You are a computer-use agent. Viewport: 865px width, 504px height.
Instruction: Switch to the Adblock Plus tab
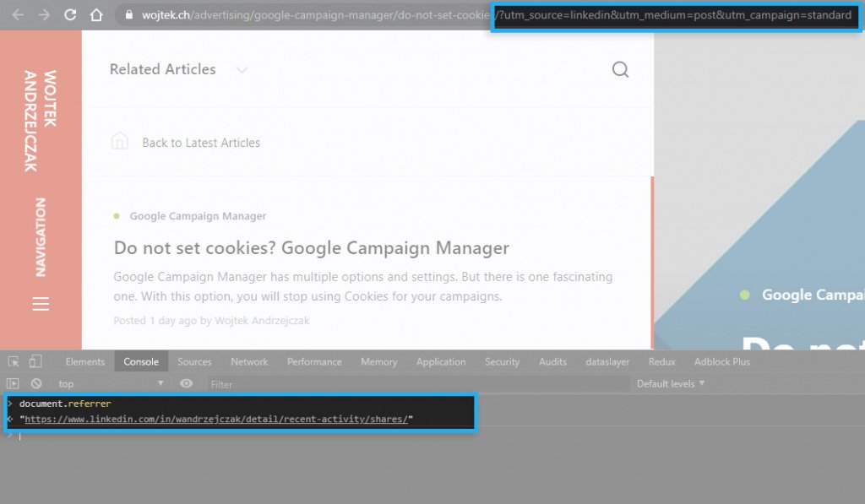722,361
